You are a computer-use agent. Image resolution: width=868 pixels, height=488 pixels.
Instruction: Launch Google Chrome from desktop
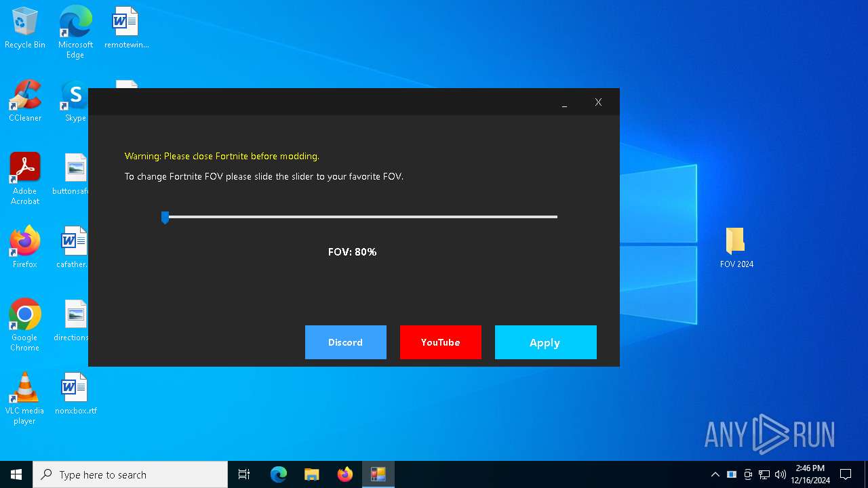click(25, 325)
